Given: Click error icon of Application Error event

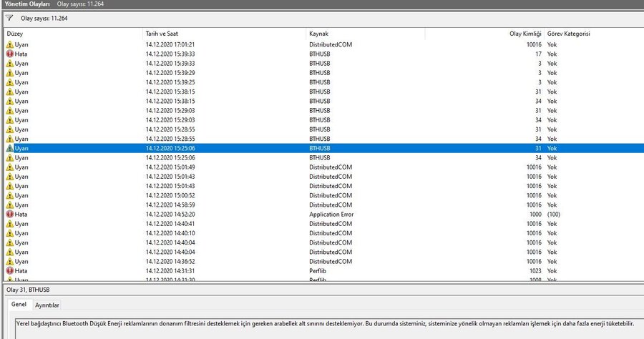Looking at the screenshot, I should click(10, 215).
